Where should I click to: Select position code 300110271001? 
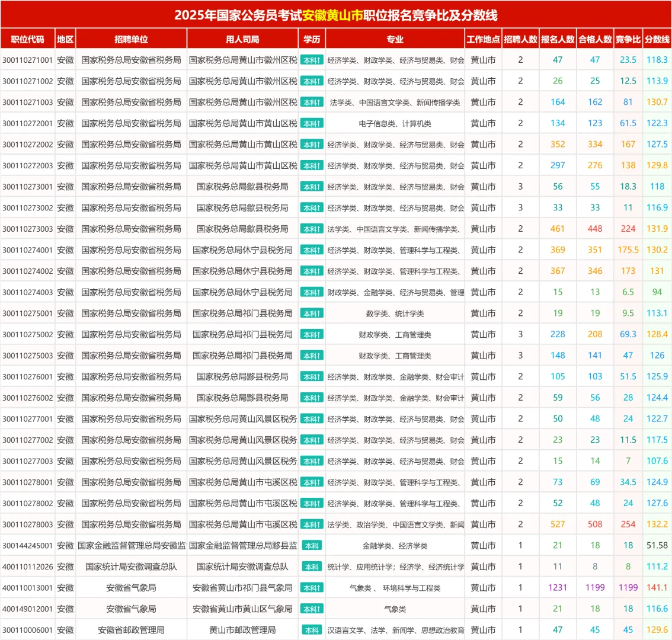[27, 60]
